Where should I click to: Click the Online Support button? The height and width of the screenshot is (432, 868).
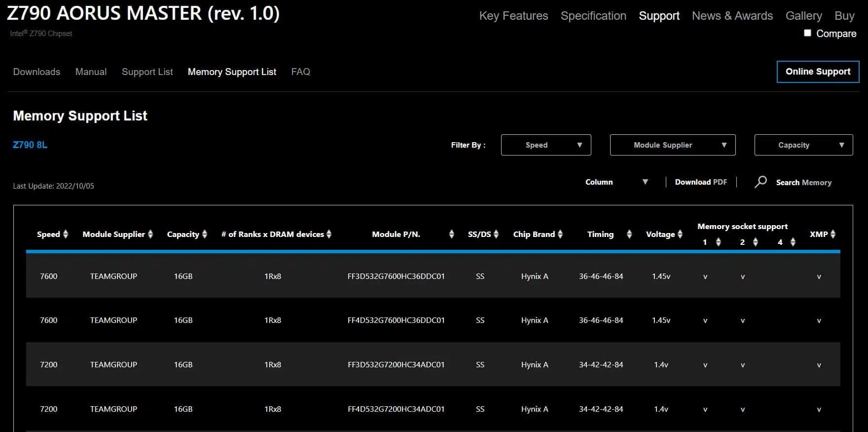[818, 72]
